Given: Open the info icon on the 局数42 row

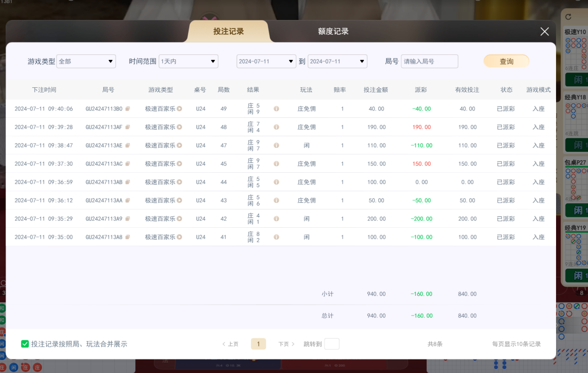Looking at the screenshot, I should pyautogui.click(x=276, y=218).
